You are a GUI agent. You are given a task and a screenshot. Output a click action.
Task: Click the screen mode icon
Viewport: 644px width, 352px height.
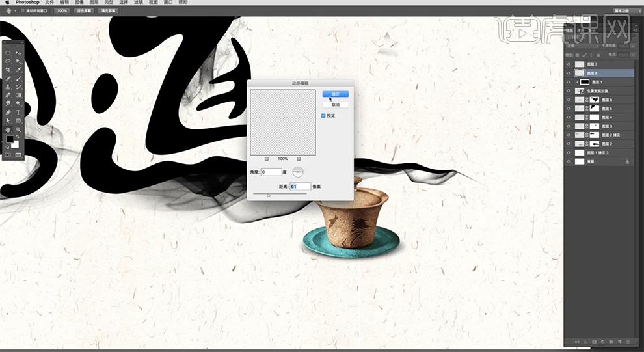click(x=18, y=155)
